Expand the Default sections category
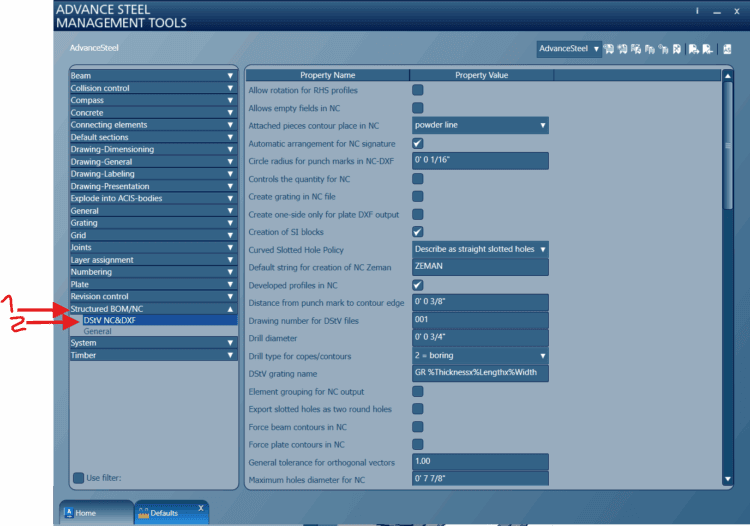 (x=154, y=137)
